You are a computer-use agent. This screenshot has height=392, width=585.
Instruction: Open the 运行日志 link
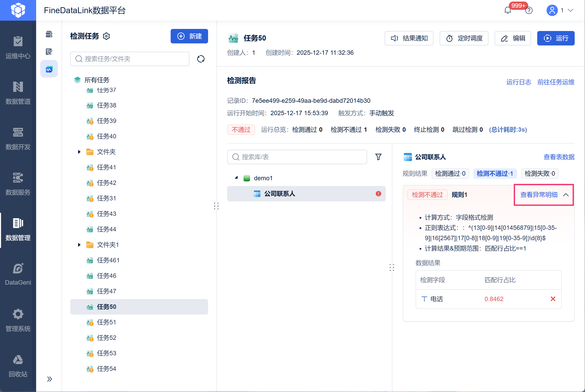click(519, 82)
